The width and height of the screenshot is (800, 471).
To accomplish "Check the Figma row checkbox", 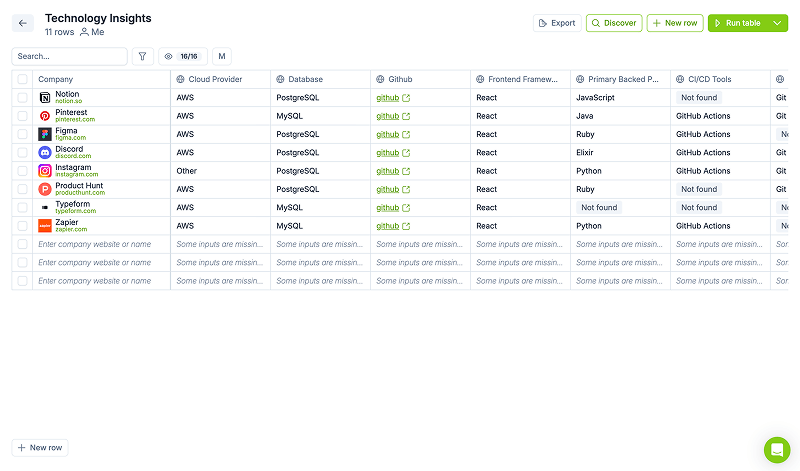I will pyautogui.click(x=22, y=134).
